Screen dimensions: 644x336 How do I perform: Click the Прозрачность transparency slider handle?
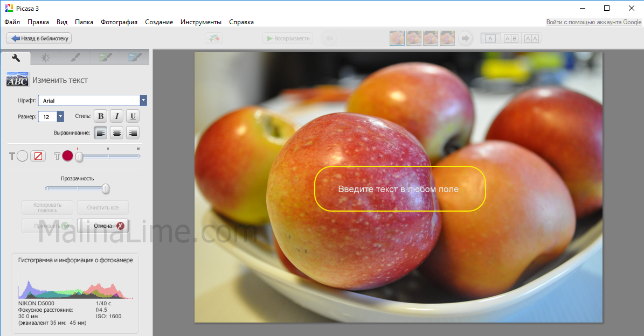tap(106, 188)
